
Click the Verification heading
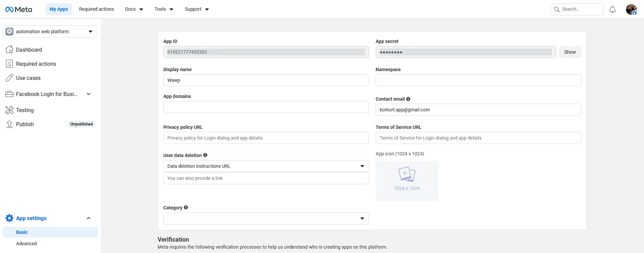[x=173, y=240]
